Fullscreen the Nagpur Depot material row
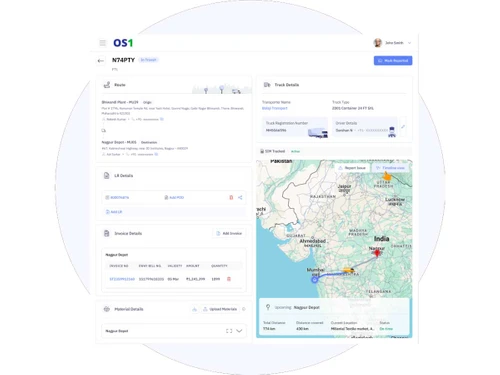 [229, 331]
